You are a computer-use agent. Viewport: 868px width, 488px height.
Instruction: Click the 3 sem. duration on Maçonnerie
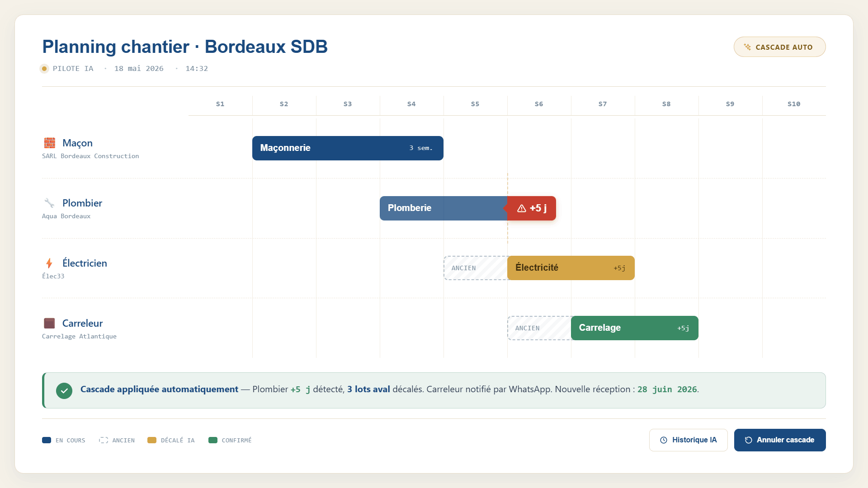pos(421,148)
